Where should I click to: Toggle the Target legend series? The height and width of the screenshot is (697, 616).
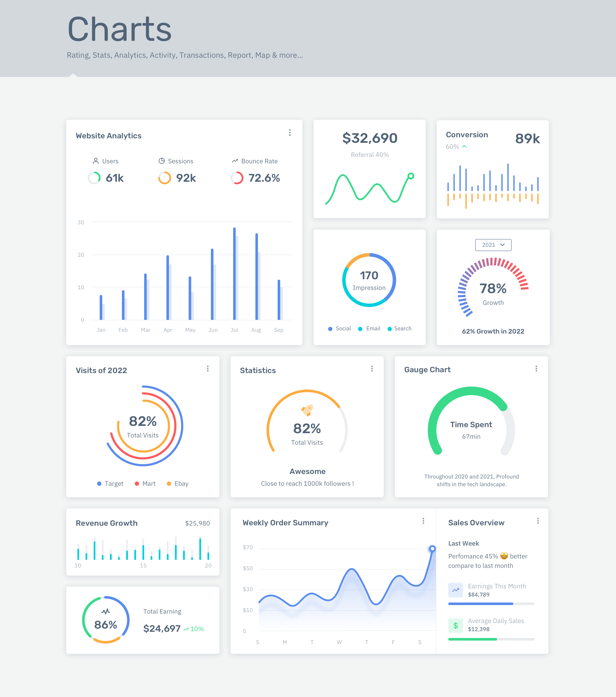click(110, 484)
